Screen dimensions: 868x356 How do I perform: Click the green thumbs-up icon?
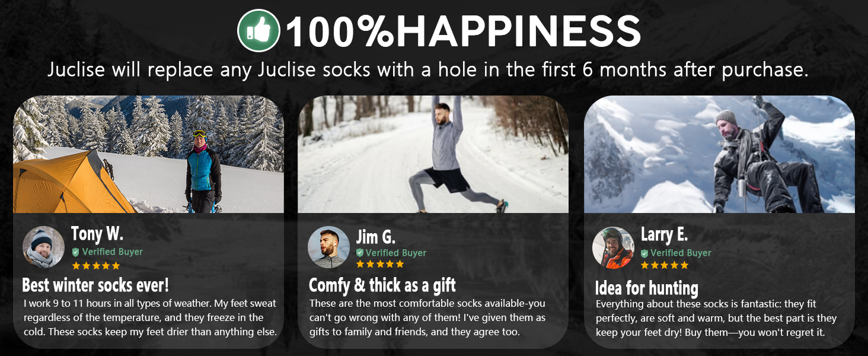(x=259, y=31)
